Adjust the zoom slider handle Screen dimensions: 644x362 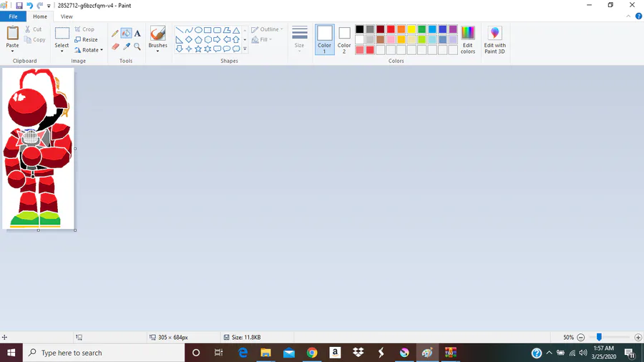(x=599, y=337)
